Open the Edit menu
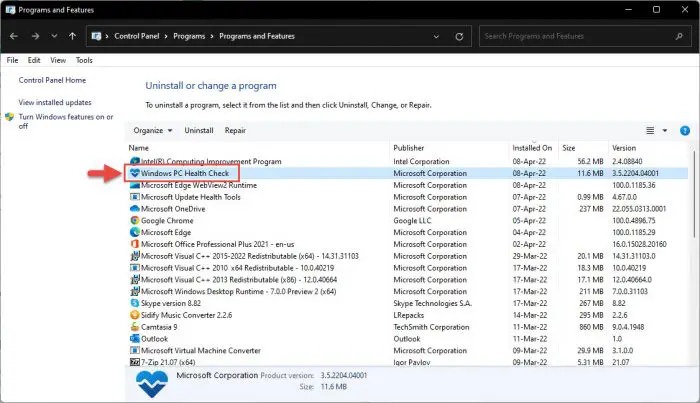Screen dimensions: 700x403 click(34, 60)
